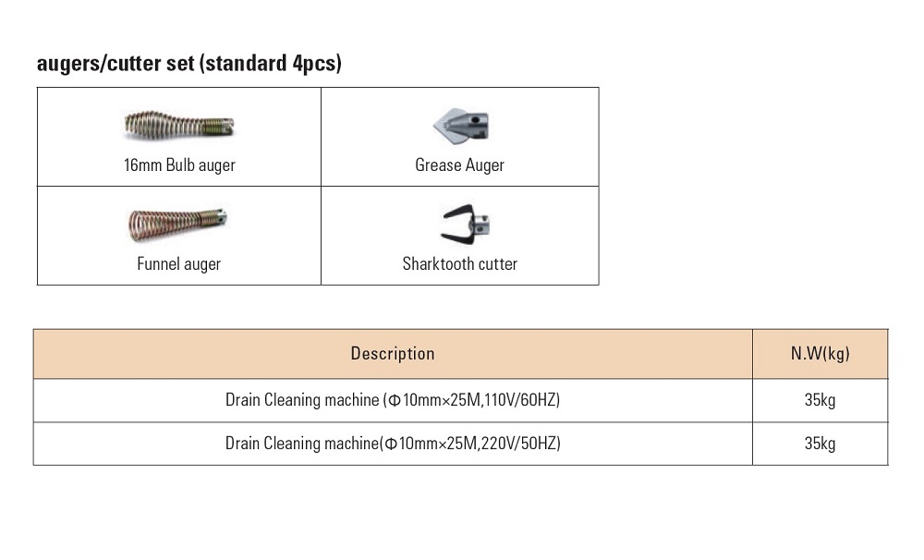Click the Grease Auger image
Viewport: 924px width, 560px height.
point(461,126)
